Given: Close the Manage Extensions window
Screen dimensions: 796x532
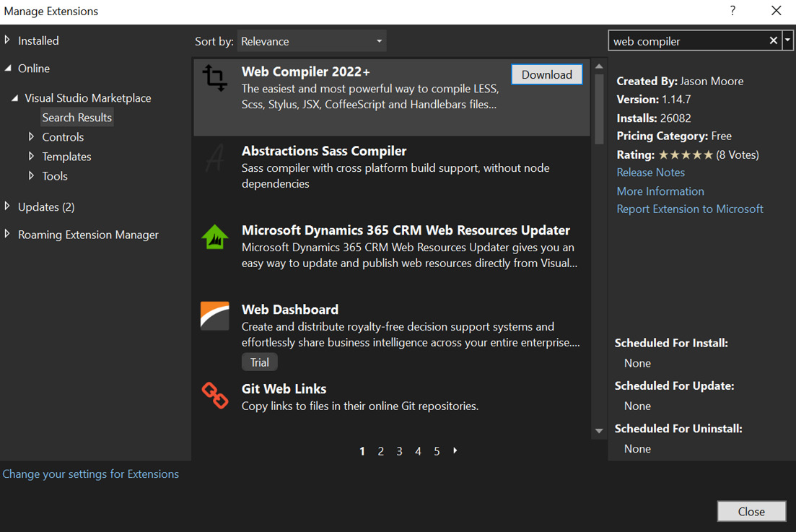Looking at the screenshot, I should 777,11.
